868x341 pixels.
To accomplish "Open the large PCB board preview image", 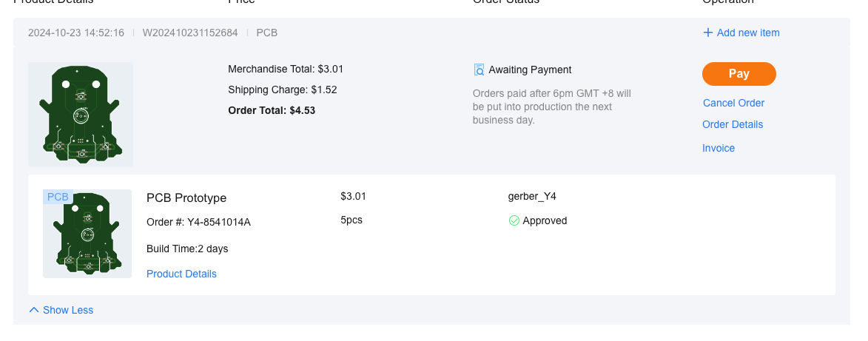I will point(81,114).
